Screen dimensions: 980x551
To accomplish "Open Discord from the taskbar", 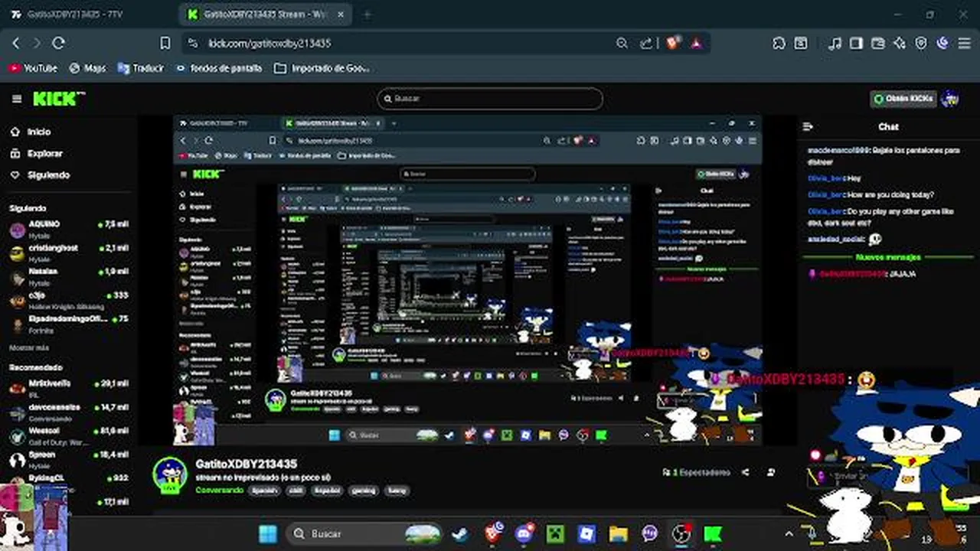I will pyautogui.click(x=524, y=533).
